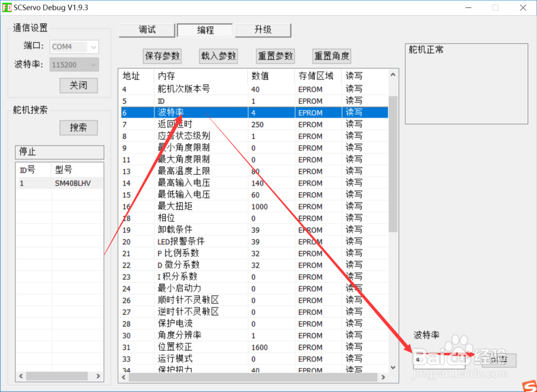This screenshot has width=537, height=392.
Task: Select the 应答状态级别 row
Action: coord(255,136)
